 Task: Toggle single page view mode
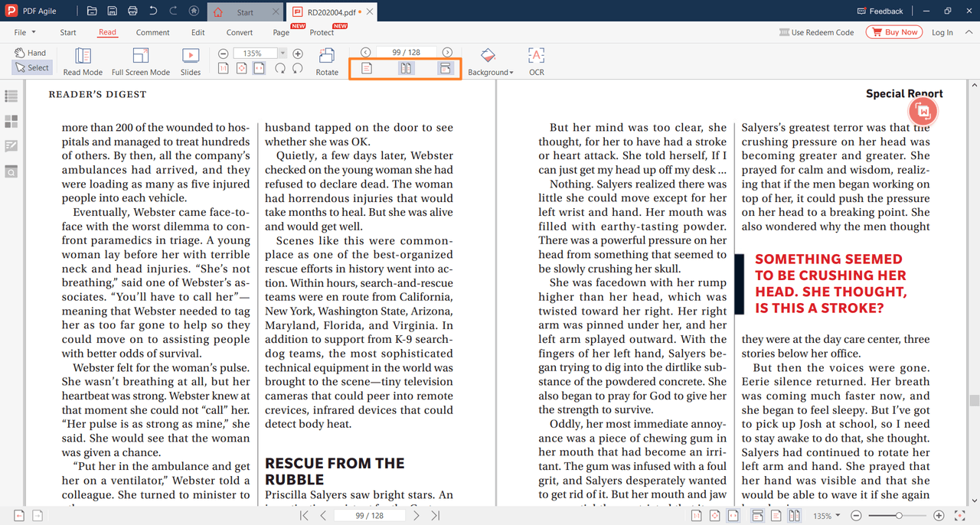(367, 67)
